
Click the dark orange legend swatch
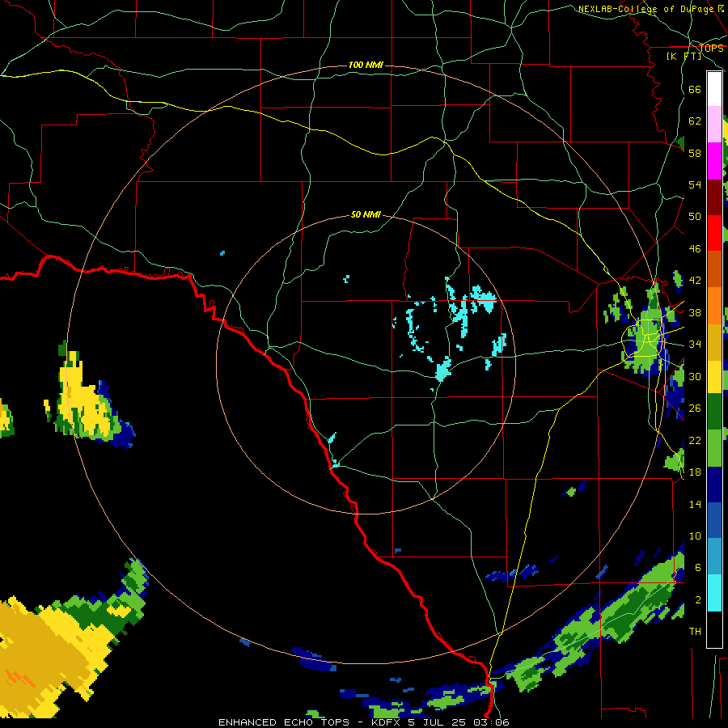(x=714, y=269)
